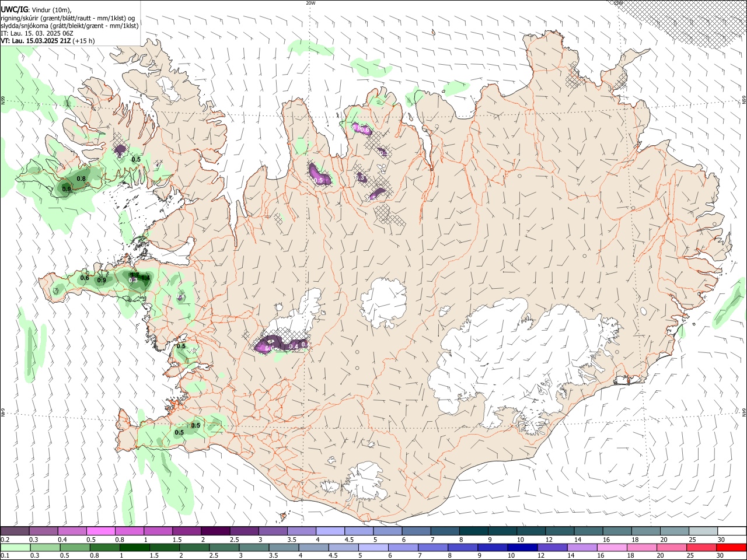
Task: Click the header line starting 'slydda/snjókoma'
Action: 69,26
